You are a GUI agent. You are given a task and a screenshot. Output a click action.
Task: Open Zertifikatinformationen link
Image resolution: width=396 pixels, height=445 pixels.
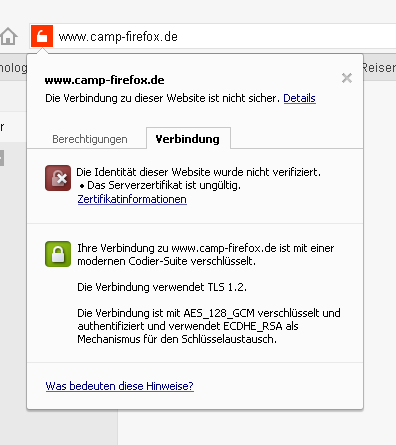[132, 199]
